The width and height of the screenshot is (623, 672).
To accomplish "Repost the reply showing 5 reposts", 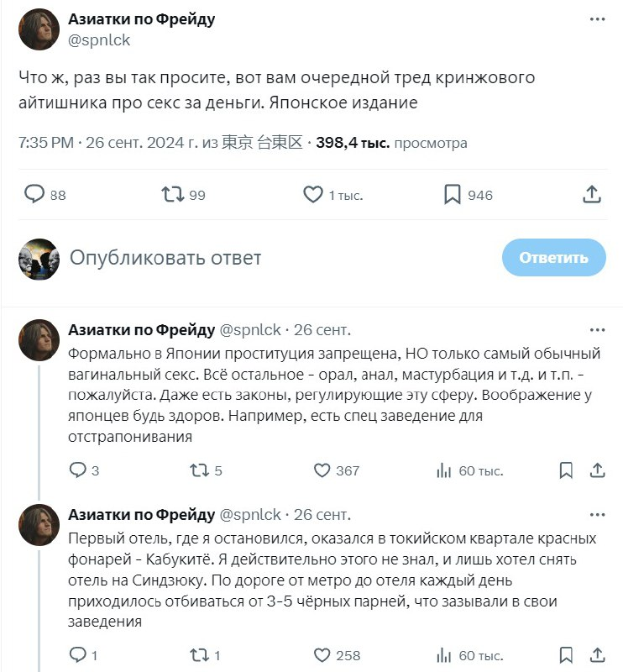I will coord(199,470).
